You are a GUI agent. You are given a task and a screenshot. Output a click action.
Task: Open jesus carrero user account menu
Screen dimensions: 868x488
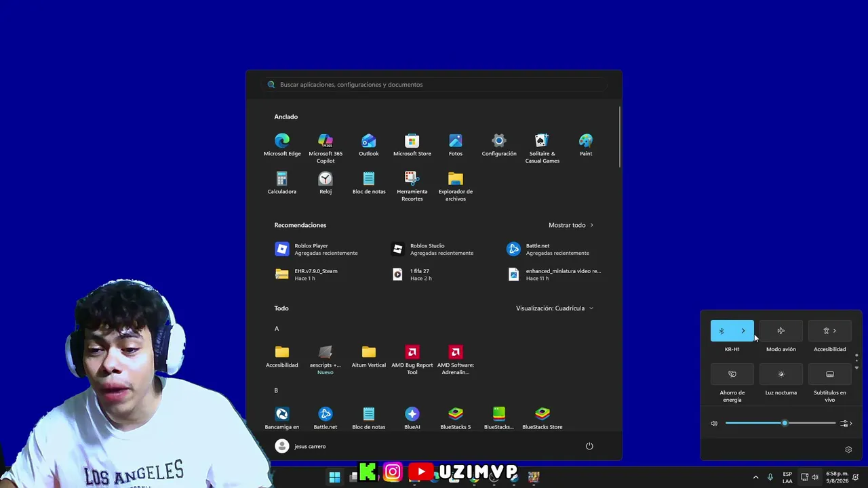300,446
